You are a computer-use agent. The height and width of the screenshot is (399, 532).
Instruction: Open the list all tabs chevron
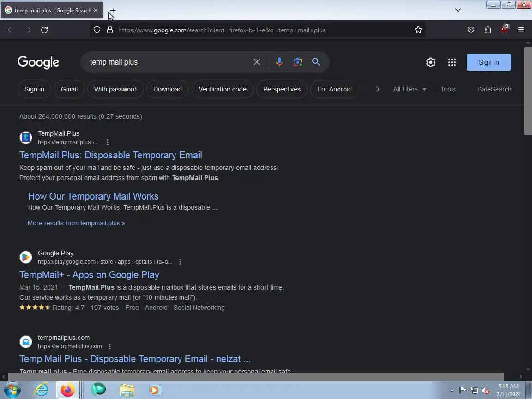tap(458, 10)
